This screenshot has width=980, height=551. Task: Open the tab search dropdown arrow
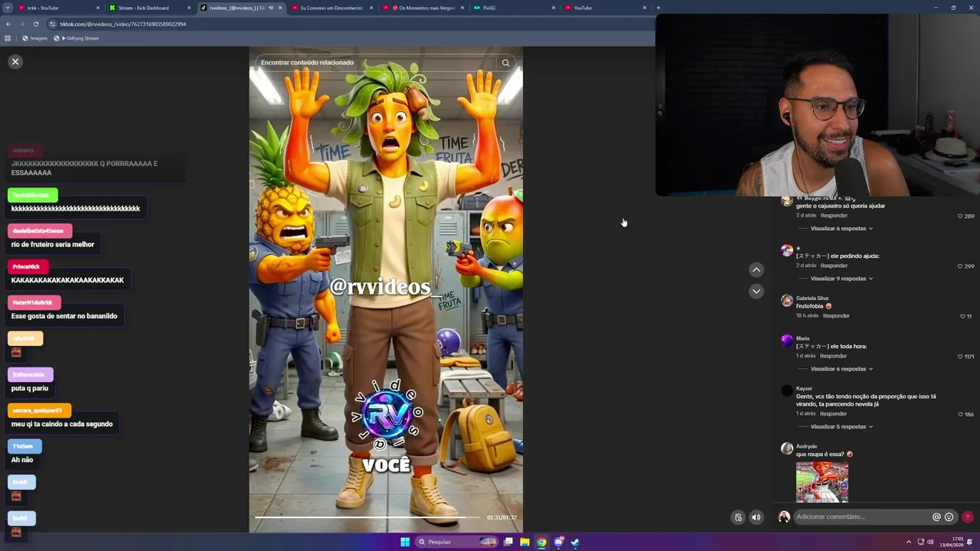pyautogui.click(x=8, y=8)
